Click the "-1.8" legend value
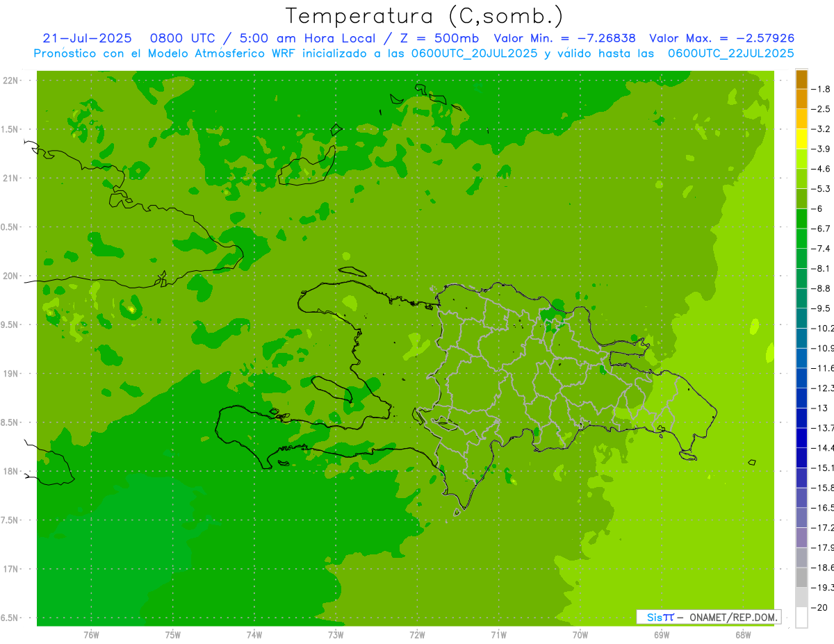834x644 pixels. 821,89
